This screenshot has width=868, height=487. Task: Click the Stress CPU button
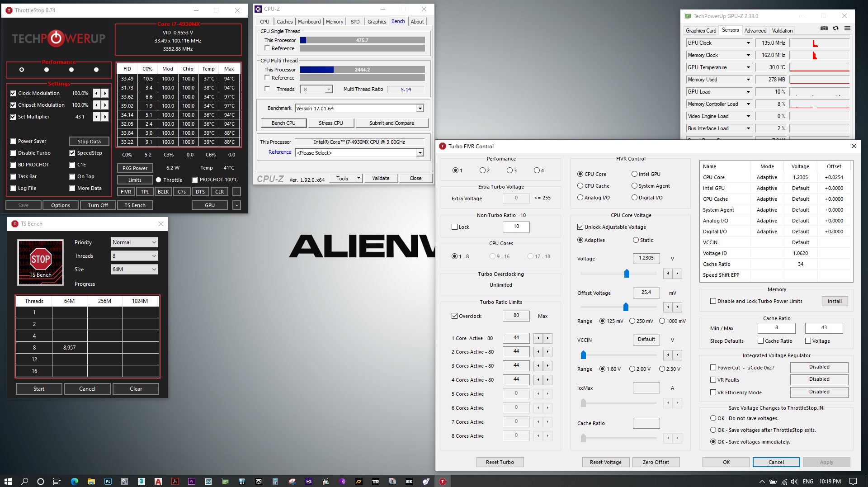tap(330, 123)
